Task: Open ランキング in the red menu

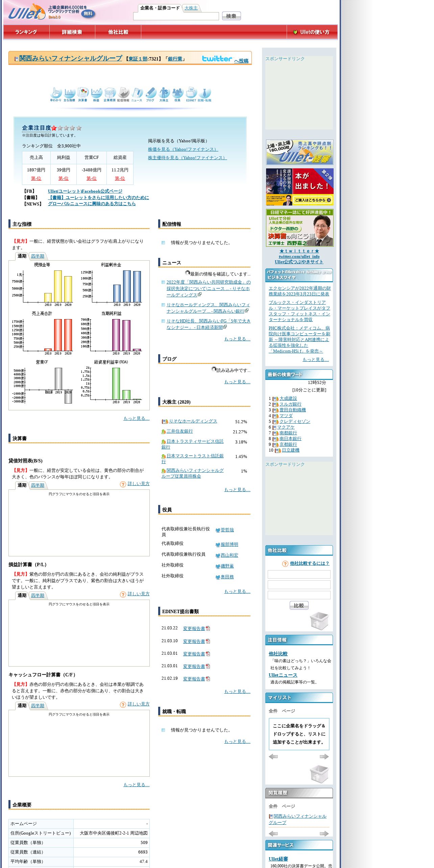Action: point(26,32)
